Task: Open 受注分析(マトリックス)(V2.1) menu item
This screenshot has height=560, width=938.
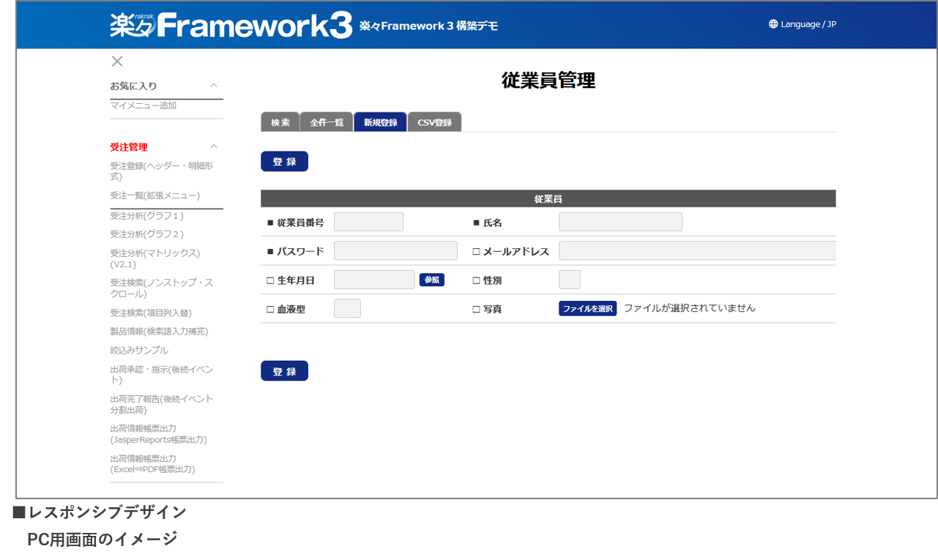Action: coord(155,258)
